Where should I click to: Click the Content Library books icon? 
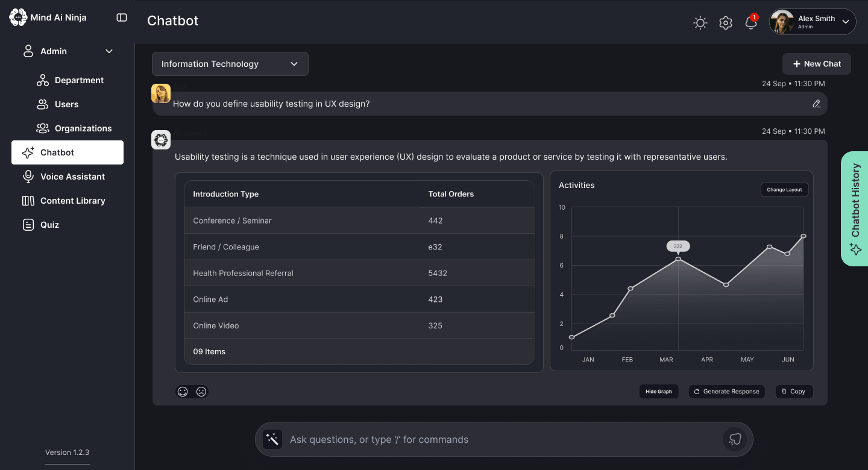click(28, 201)
